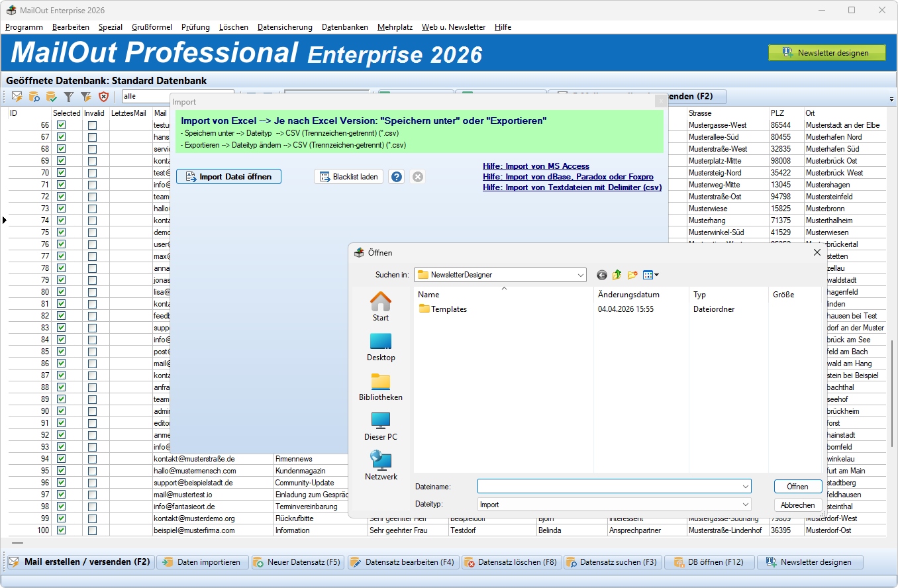Screen dimensions: 898x588
Task: Open the Grußformel menu
Action: (152, 27)
